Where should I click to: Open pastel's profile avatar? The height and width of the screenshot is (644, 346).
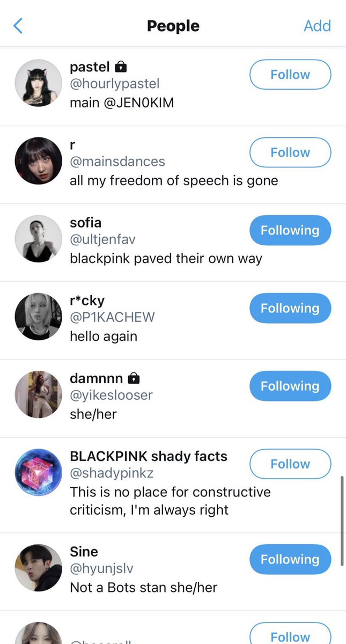tap(39, 83)
